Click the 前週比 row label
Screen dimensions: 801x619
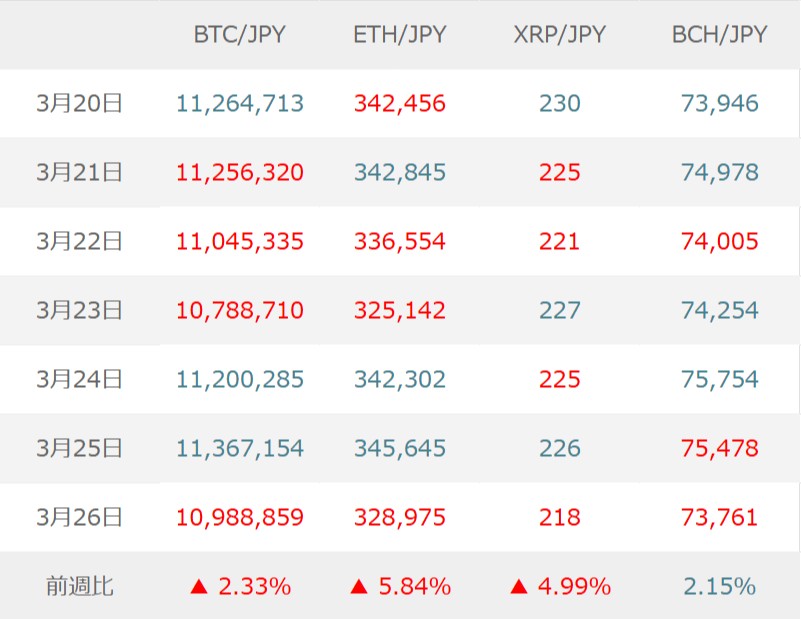point(79,586)
